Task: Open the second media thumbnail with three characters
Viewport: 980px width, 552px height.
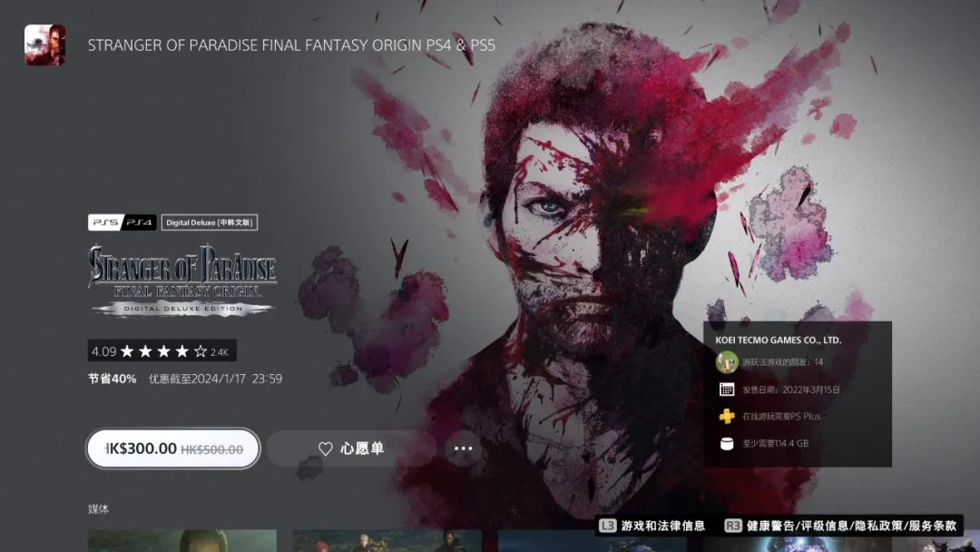Action: pyautogui.click(x=387, y=541)
